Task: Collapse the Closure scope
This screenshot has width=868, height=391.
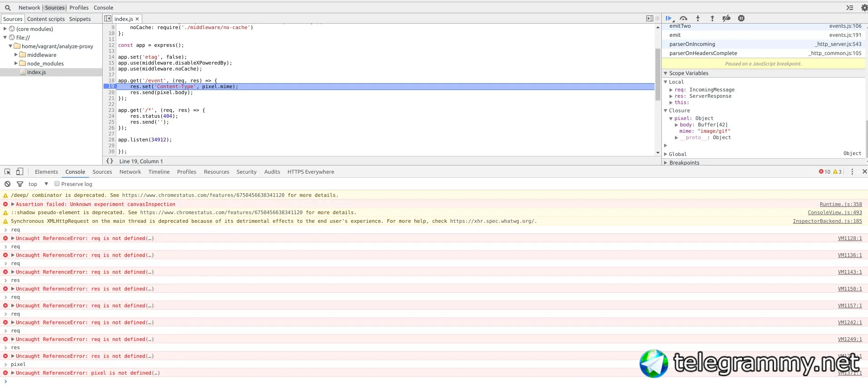Action: pos(665,110)
